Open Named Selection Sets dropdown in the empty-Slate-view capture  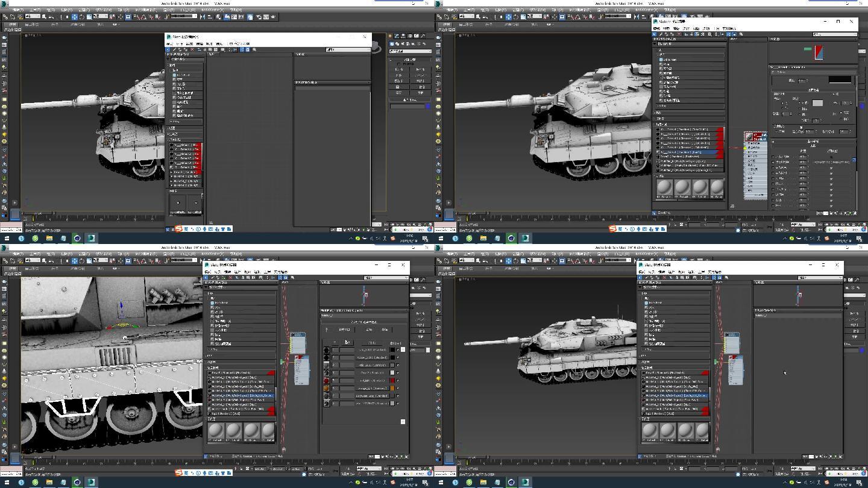point(184,16)
